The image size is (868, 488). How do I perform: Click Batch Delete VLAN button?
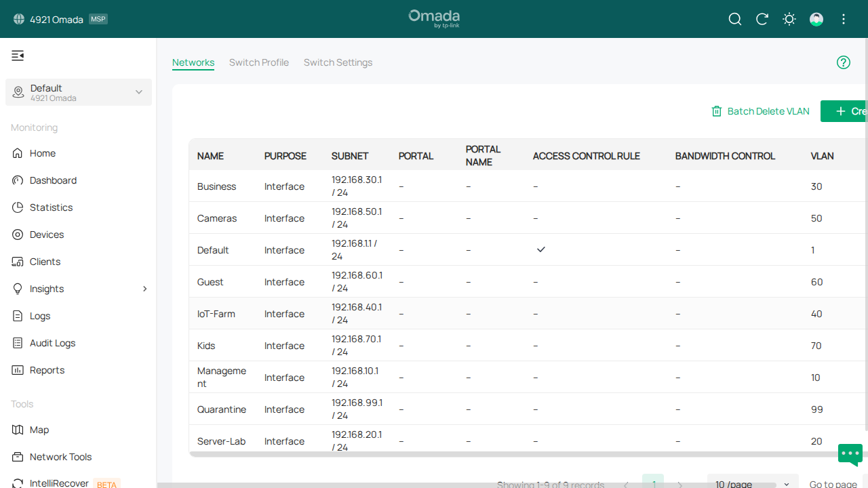[760, 111]
